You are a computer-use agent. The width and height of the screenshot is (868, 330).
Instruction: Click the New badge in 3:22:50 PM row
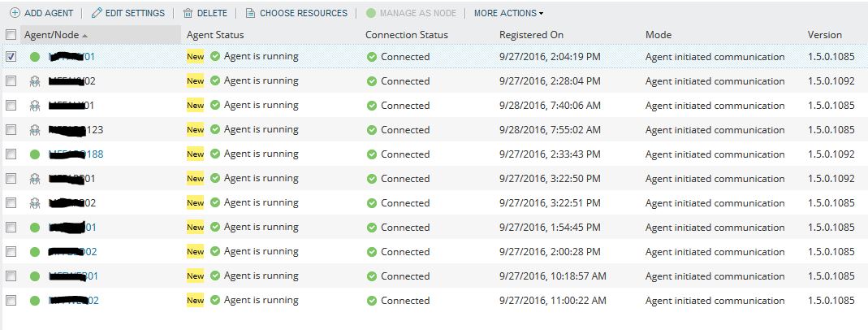[x=195, y=178]
